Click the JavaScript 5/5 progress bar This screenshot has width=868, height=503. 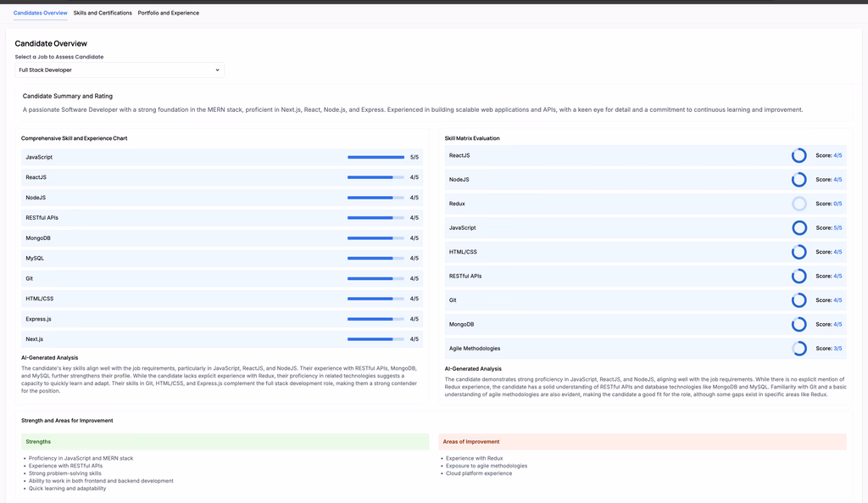click(376, 157)
